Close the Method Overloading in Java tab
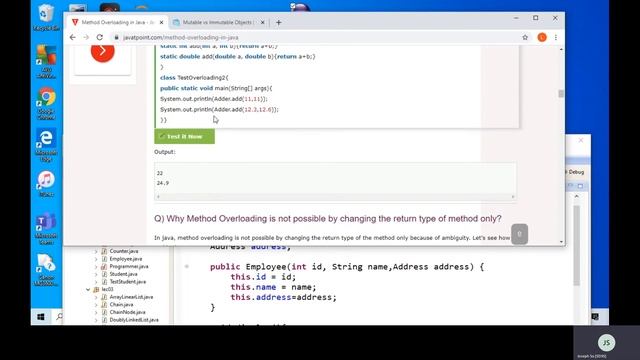This screenshot has height=360, width=640. coord(161,22)
